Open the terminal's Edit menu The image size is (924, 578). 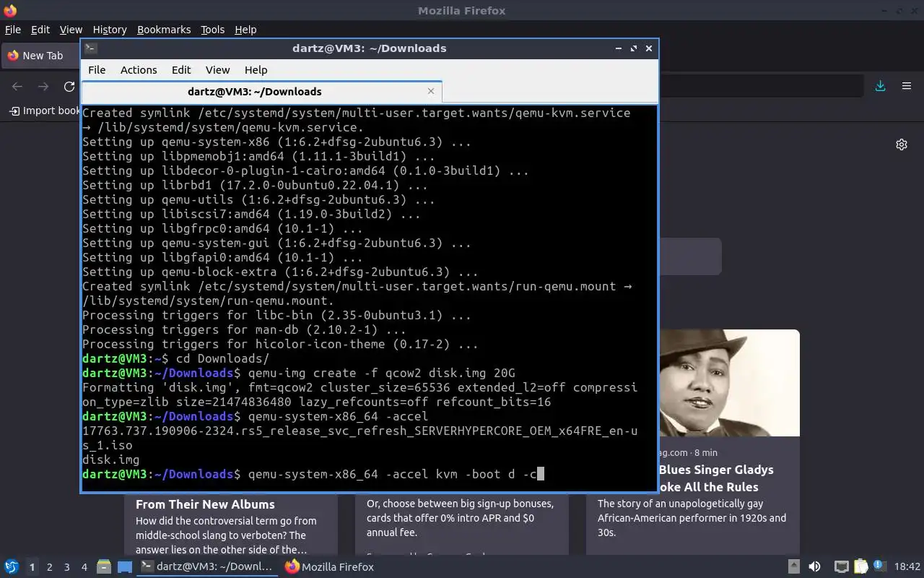(x=181, y=70)
